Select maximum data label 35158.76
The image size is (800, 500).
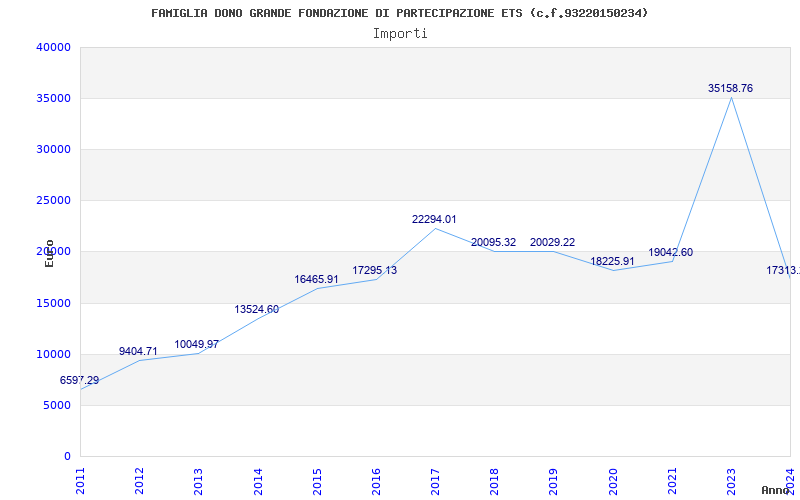coord(730,88)
